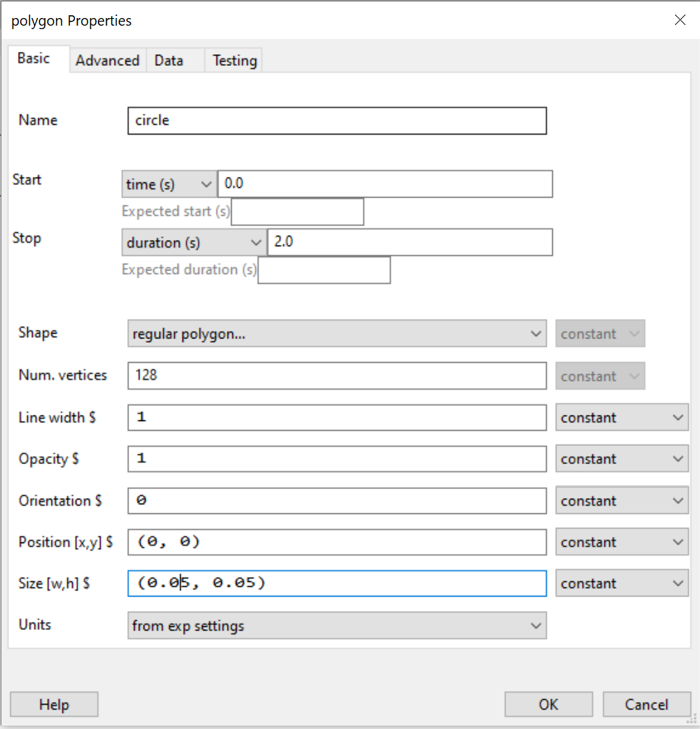Open Line width update-type dropdown

point(622,418)
